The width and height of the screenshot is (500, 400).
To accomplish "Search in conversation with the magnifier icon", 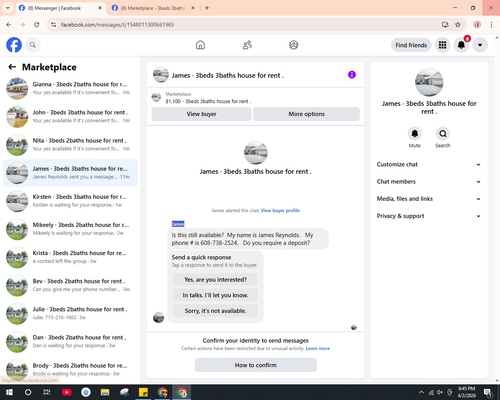I will 443,134.
